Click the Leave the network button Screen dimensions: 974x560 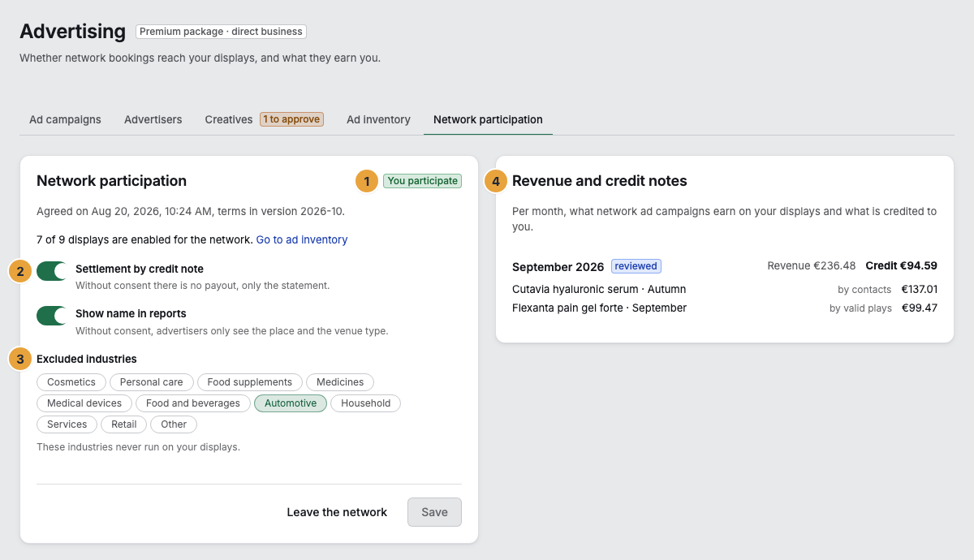(x=337, y=512)
